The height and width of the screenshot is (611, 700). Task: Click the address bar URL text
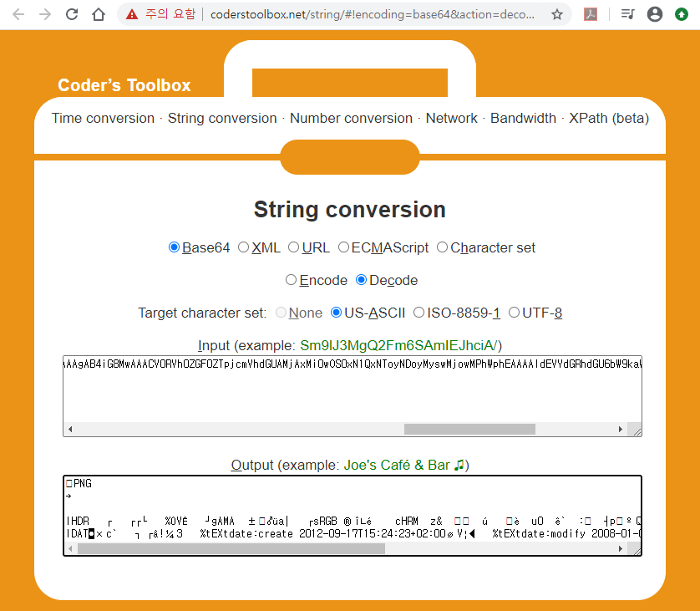click(x=373, y=15)
